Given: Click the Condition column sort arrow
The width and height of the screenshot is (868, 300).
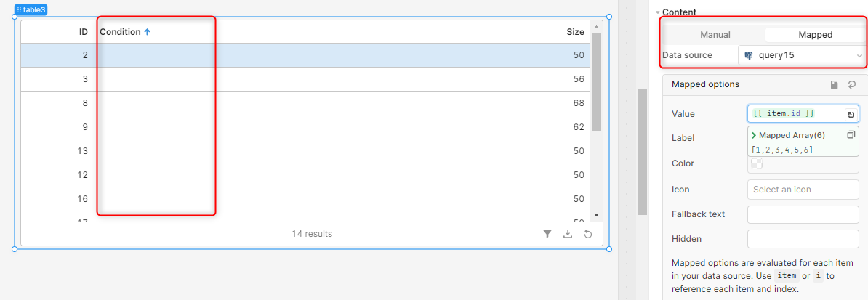Looking at the screenshot, I should pos(148,32).
